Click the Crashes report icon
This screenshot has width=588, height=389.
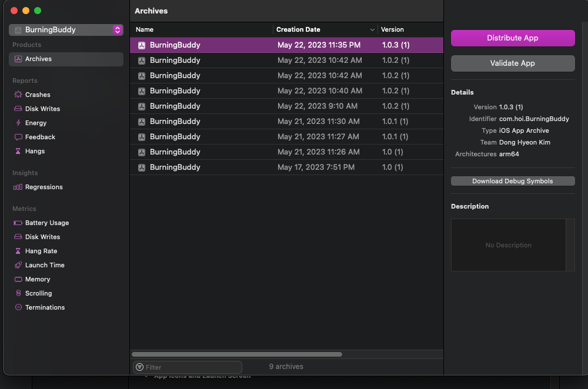[x=18, y=95]
